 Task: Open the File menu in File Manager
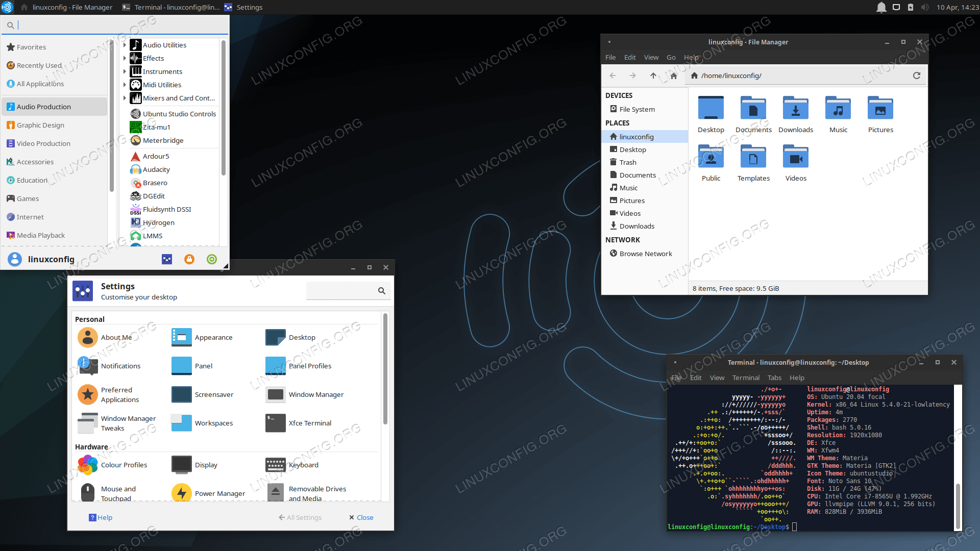610,57
